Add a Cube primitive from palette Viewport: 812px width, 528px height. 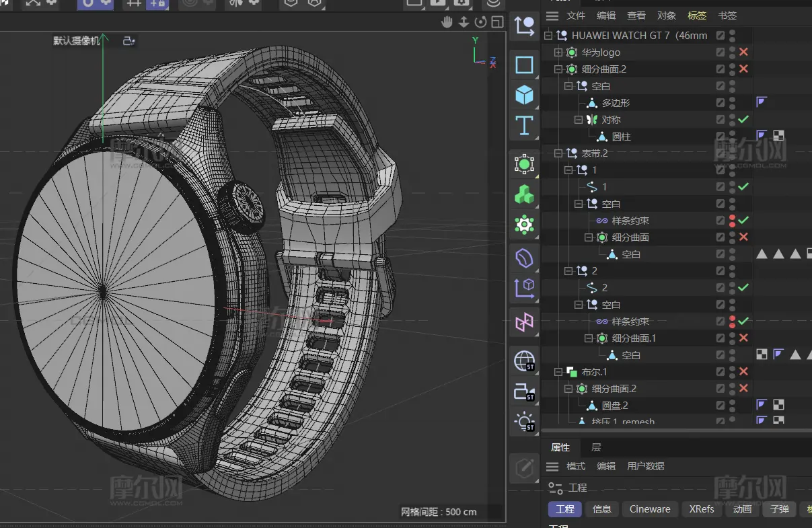(524, 95)
